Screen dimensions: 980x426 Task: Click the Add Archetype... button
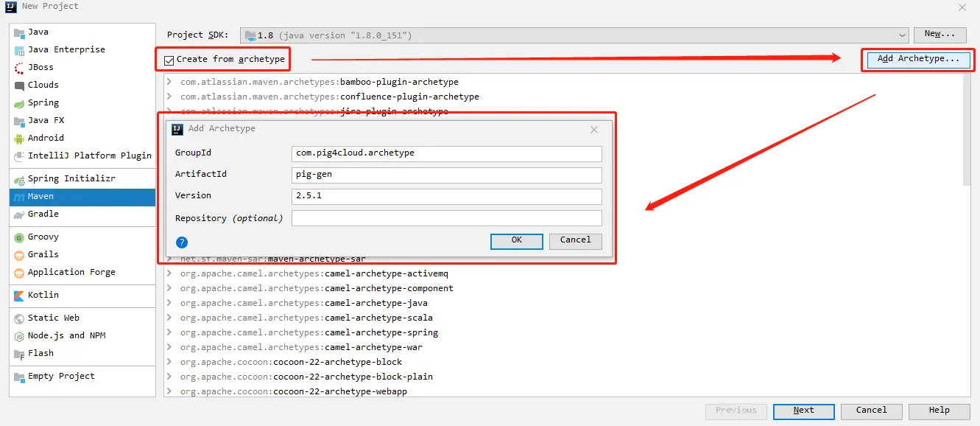pyautogui.click(x=918, y=59)
